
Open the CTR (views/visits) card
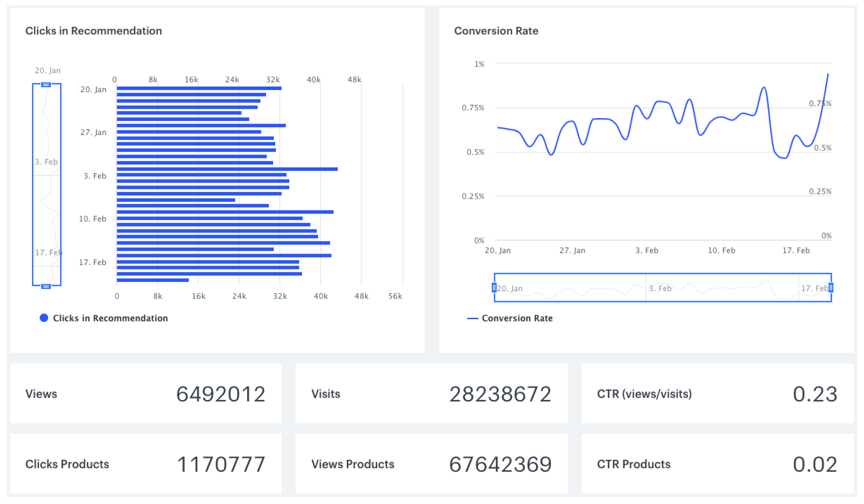717,394
